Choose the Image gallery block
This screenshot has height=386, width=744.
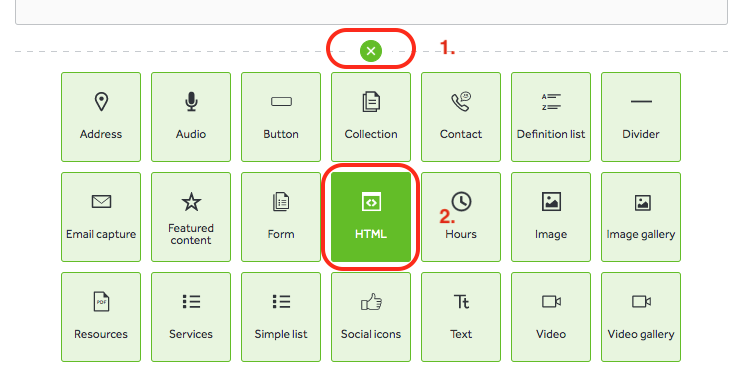coord(641,217)
